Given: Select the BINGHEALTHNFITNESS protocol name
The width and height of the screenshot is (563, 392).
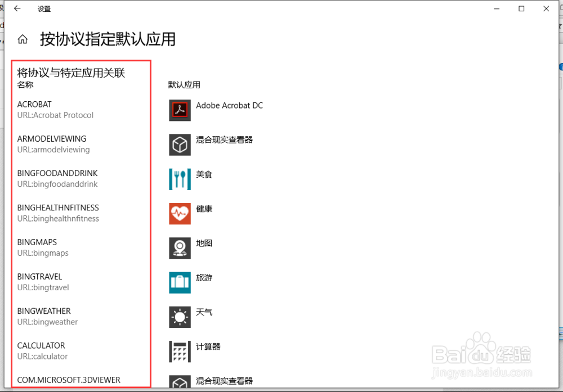Looking at the screenshot, I should tap(58, 208).
